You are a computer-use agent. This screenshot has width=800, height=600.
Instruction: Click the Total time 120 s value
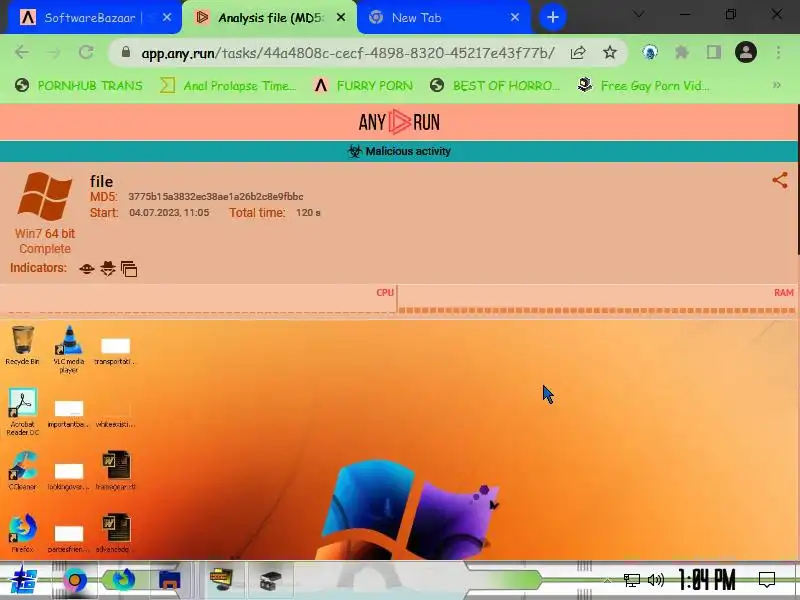tap(308, 213)
